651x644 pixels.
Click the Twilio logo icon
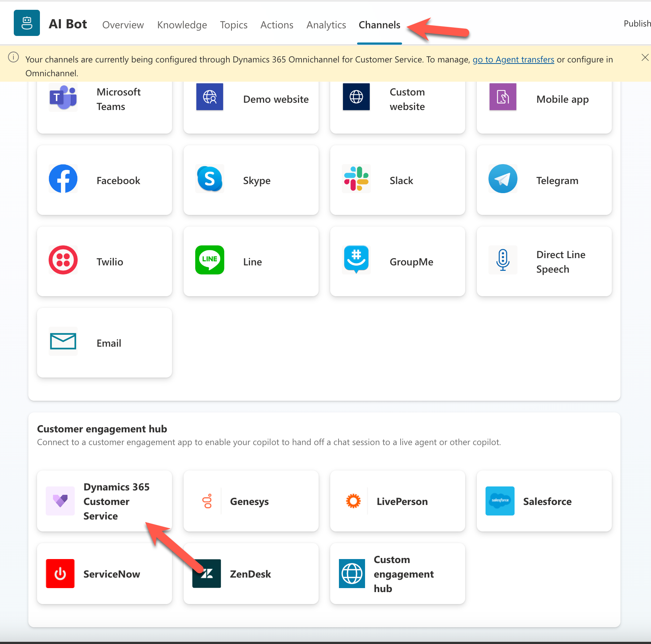point(63,260)
